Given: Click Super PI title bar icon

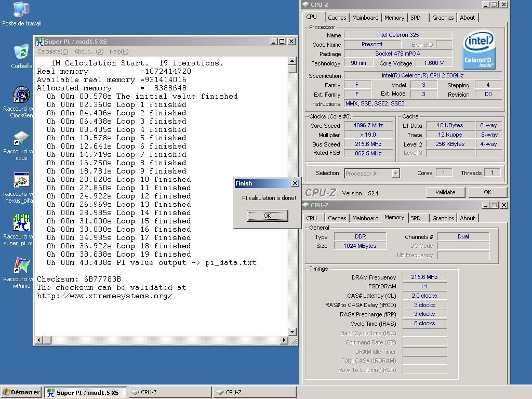Looking at the screenshot, I should click(39, 42).
